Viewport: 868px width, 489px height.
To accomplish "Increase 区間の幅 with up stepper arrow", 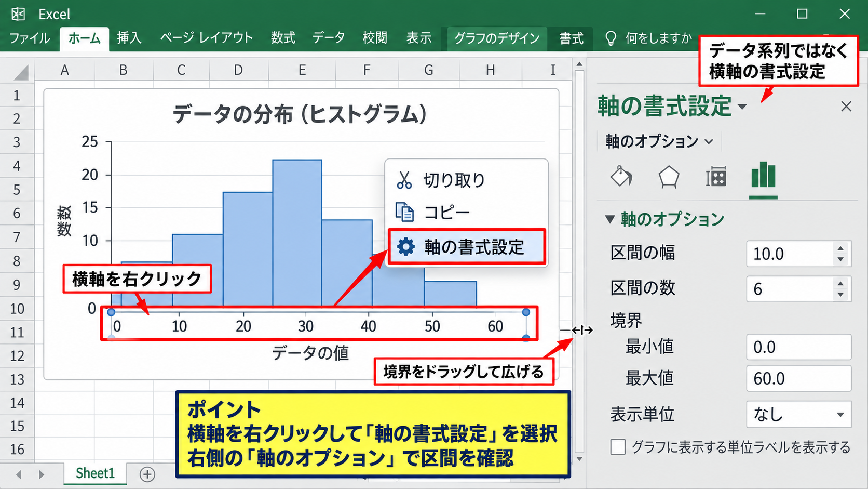I will [840, 248].
